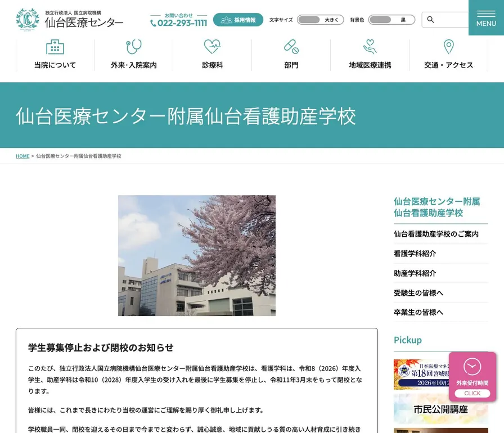The width and height of the screenshot is (504, 433).
Task: Click the hamburger lines icon above MENU
Action: (486, 13)
